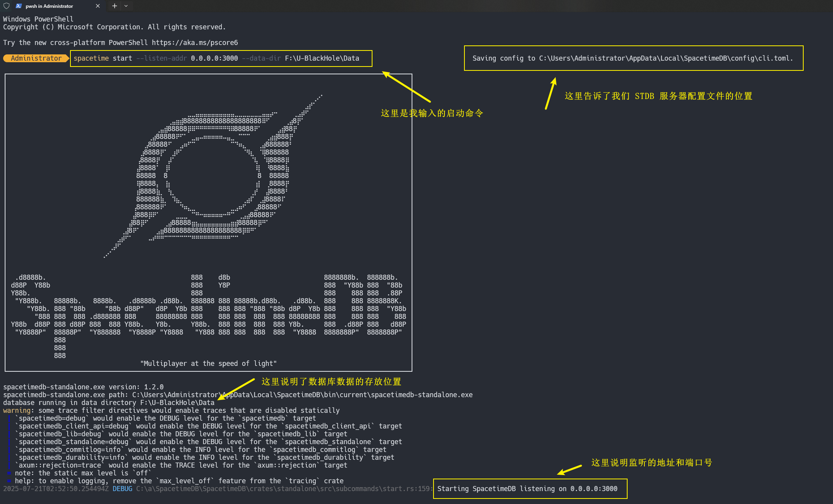Click the 'spacetime' command word
833x504 pixels.
coord(91,58)
